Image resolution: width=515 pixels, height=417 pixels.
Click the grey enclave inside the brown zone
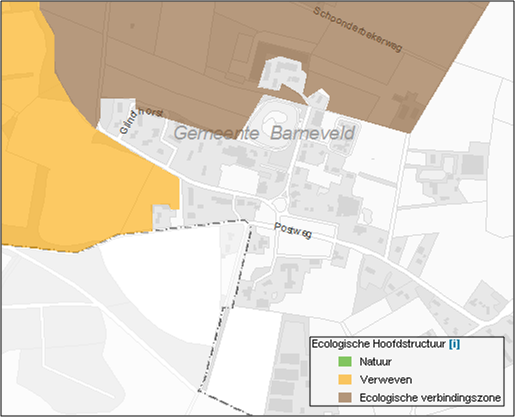coord(283,74)
